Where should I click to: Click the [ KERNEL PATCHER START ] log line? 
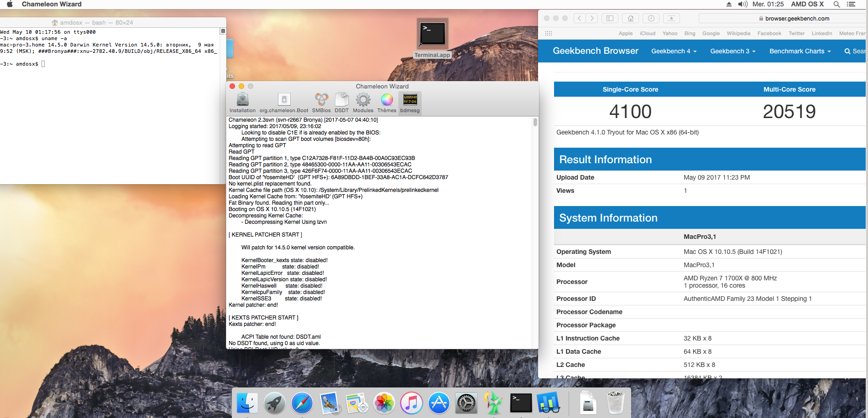point(265,235)
